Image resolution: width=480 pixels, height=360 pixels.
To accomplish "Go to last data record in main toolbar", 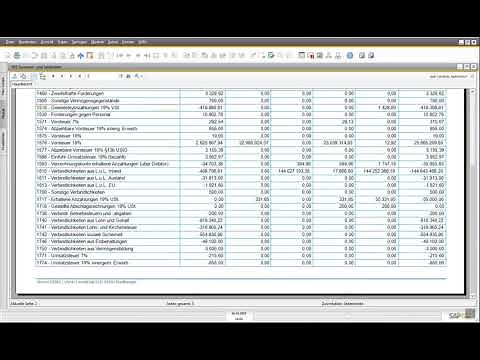I will coord(147,55).
